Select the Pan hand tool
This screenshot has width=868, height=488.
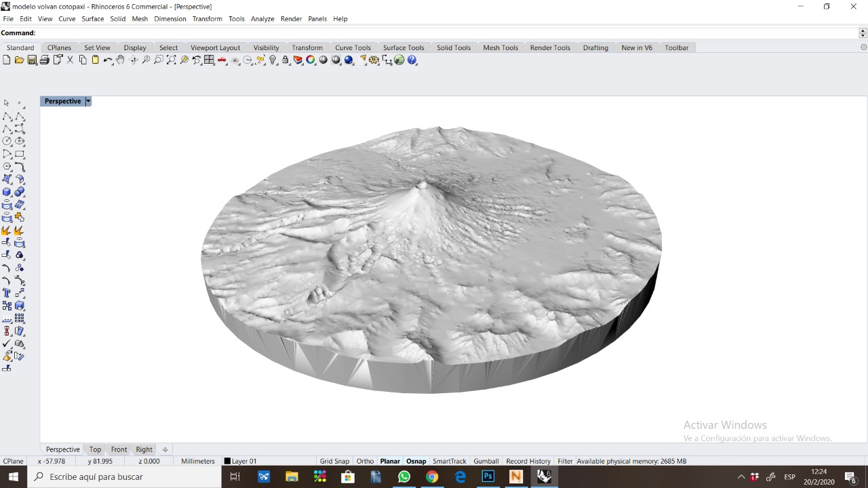[x=120, y=60]
